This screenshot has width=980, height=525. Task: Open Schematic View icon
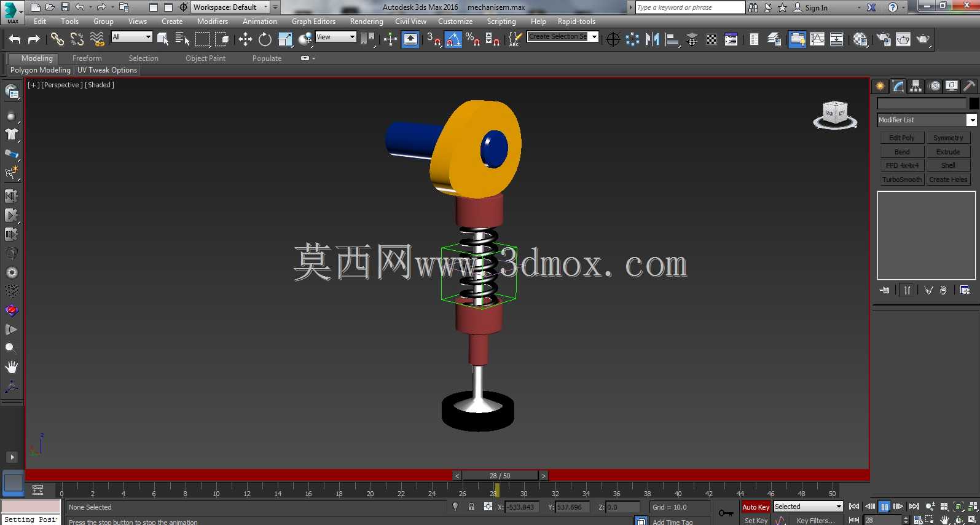(x=837, y=39)
